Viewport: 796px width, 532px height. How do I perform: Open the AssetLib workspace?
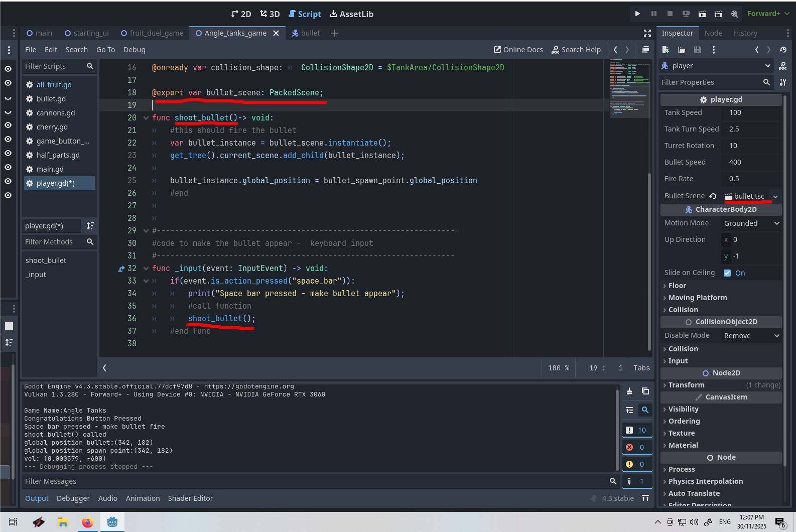[x=351, y=14]
